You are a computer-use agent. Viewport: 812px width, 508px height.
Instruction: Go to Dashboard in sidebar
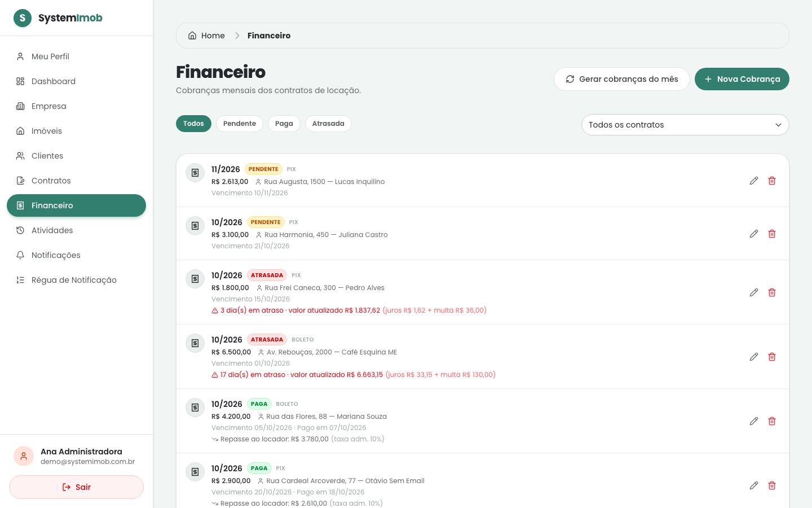(76, 81)
